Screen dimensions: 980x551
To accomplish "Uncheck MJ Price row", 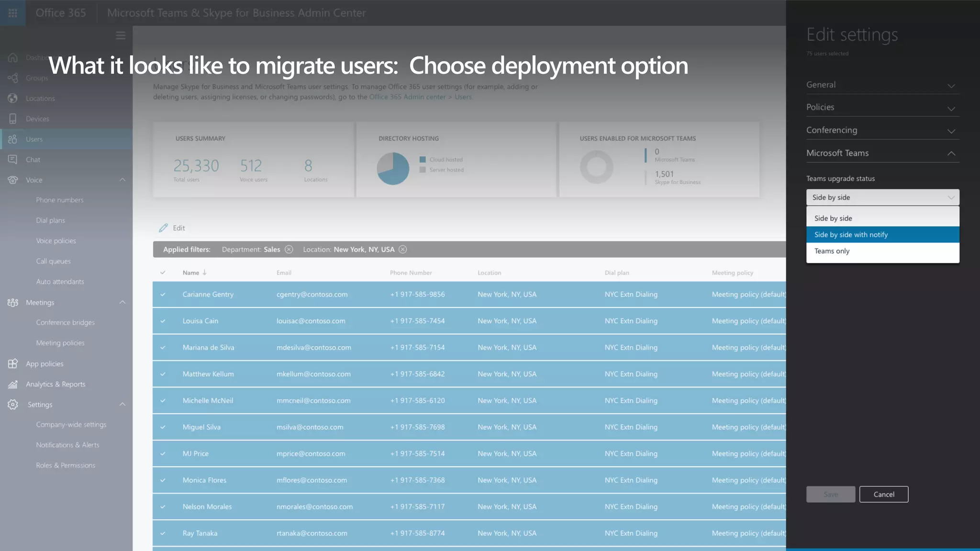I will (x=163, y=453).
